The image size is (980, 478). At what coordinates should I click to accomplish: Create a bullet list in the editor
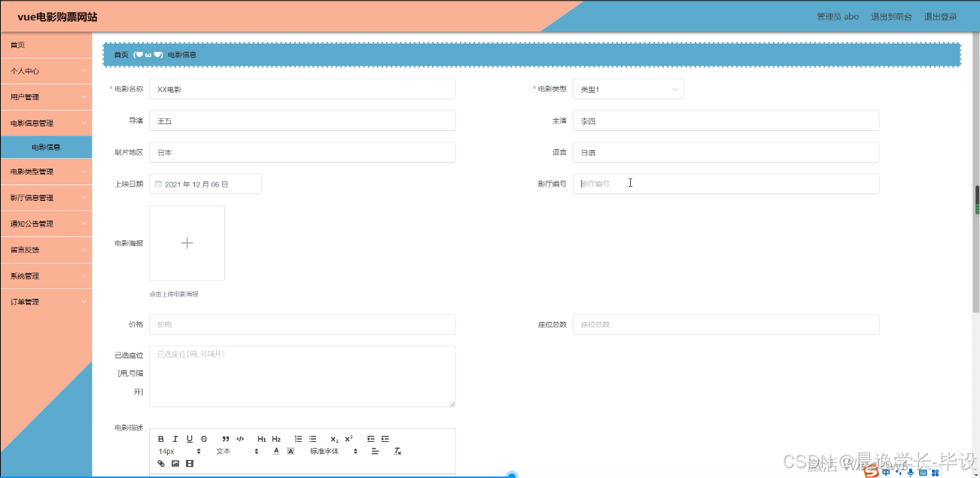[312, 439]
